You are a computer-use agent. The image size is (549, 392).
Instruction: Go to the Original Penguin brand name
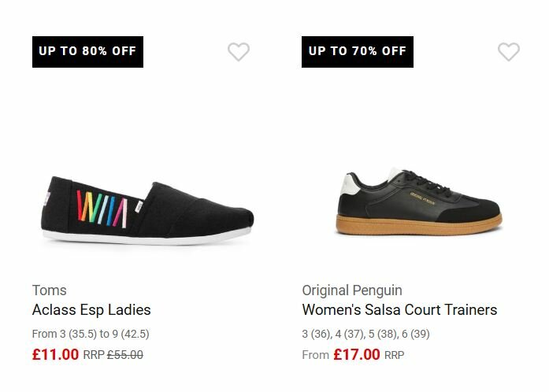coord(352,290)
